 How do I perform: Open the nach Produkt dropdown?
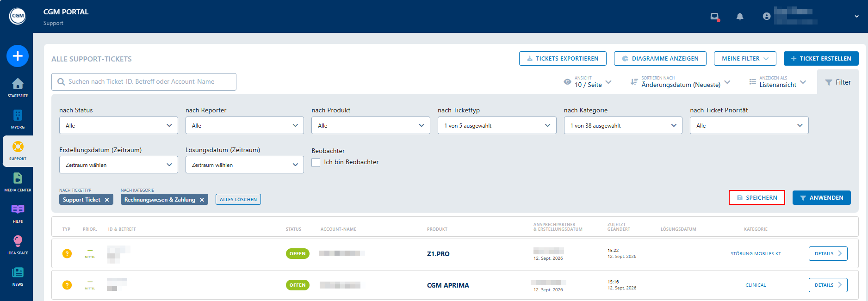tap(371, 125)
